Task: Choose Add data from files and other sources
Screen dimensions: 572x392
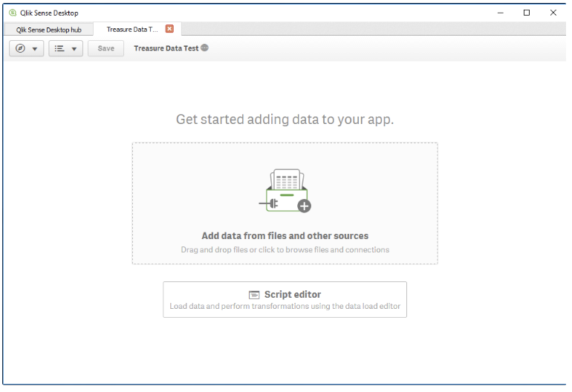Action: click(x=285, y=236)
